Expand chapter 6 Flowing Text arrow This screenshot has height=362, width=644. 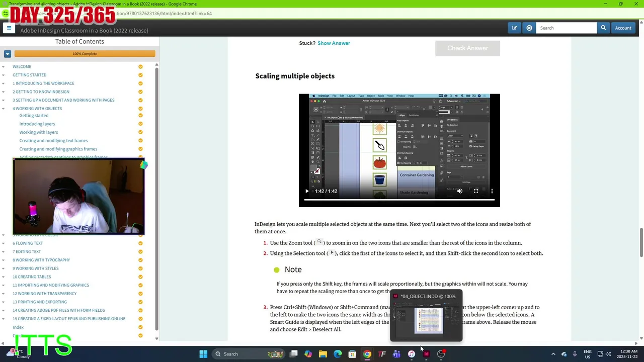tap(3, 243)
